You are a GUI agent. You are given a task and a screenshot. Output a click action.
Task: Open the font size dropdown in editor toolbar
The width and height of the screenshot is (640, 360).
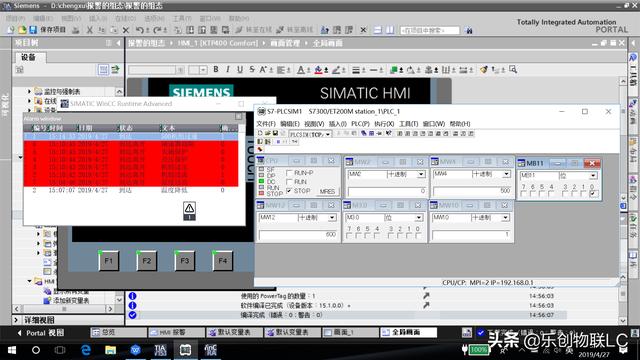point(203,70)
